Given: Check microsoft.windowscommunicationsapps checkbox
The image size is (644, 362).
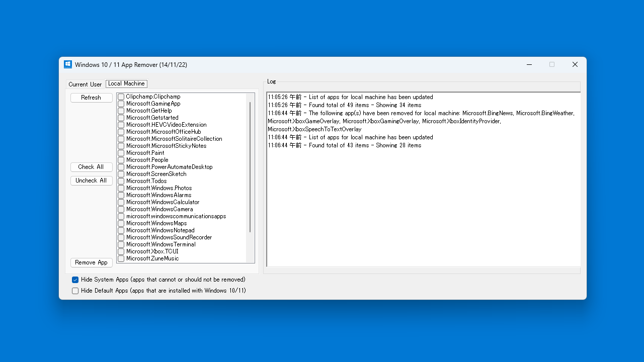Looking at the screenshot, I should click(x=121, y=216).
